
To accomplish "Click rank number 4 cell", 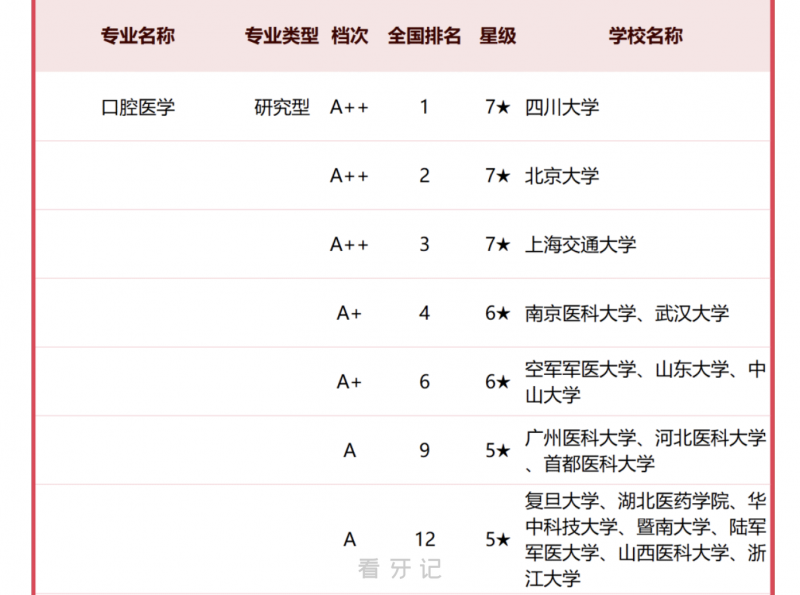I will [x=424, y=313].
